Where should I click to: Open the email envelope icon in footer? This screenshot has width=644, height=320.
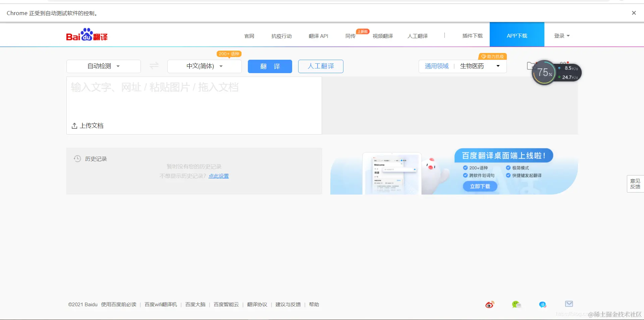(569, 304)
